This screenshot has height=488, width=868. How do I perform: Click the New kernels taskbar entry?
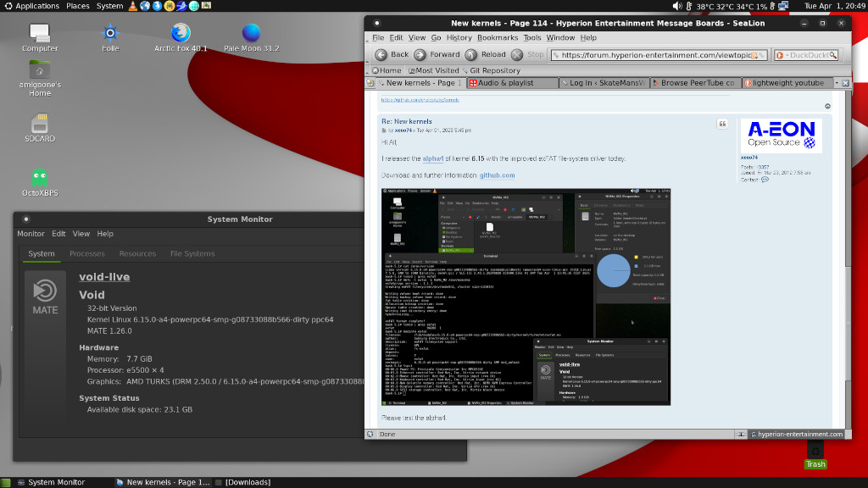click(163, 482)
